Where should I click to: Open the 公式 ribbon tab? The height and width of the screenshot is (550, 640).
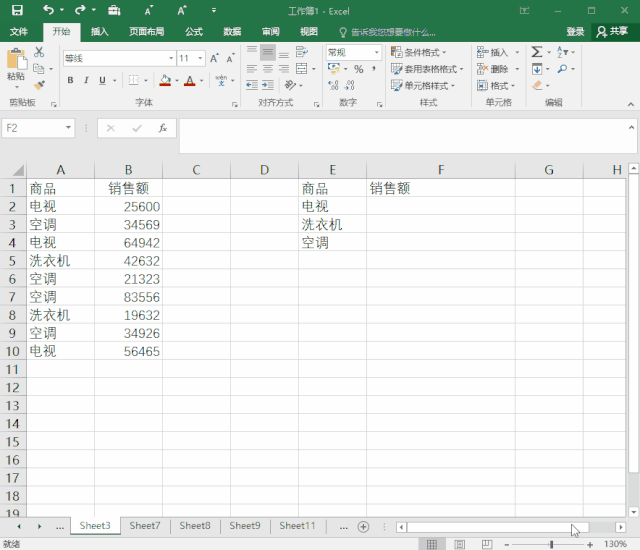193,31
